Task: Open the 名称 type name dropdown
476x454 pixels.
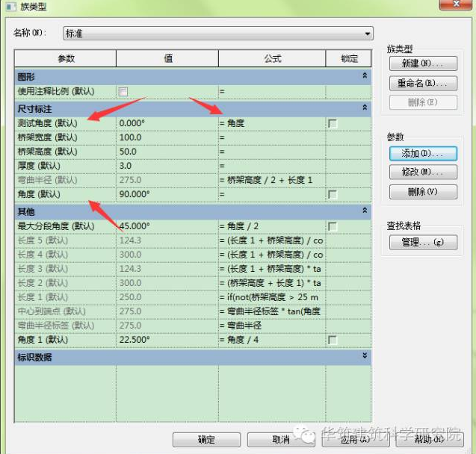Action: point(218,33)
